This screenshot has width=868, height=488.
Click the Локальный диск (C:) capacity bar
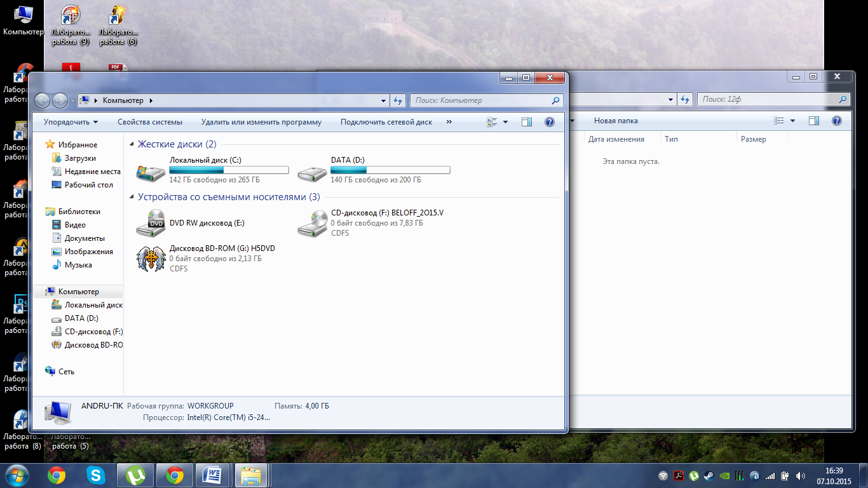[229, 170]
